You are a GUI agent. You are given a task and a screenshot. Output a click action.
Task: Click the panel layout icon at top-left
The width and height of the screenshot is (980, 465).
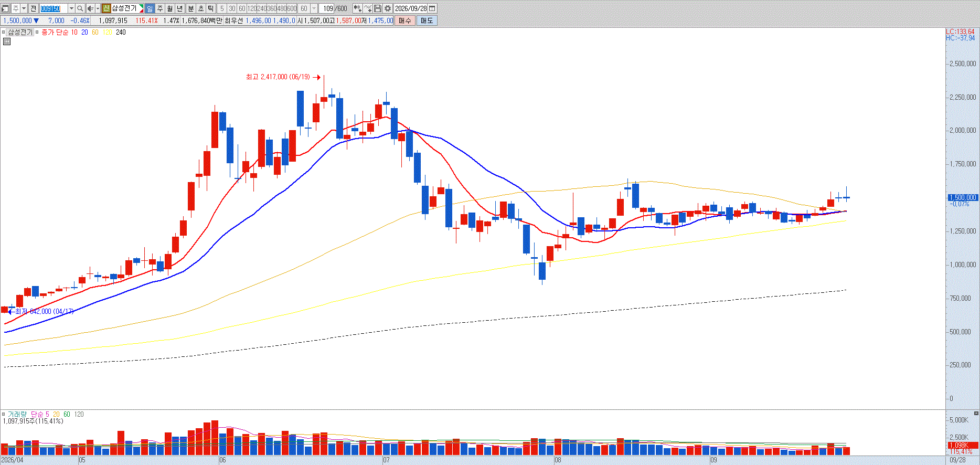point(5,8)
